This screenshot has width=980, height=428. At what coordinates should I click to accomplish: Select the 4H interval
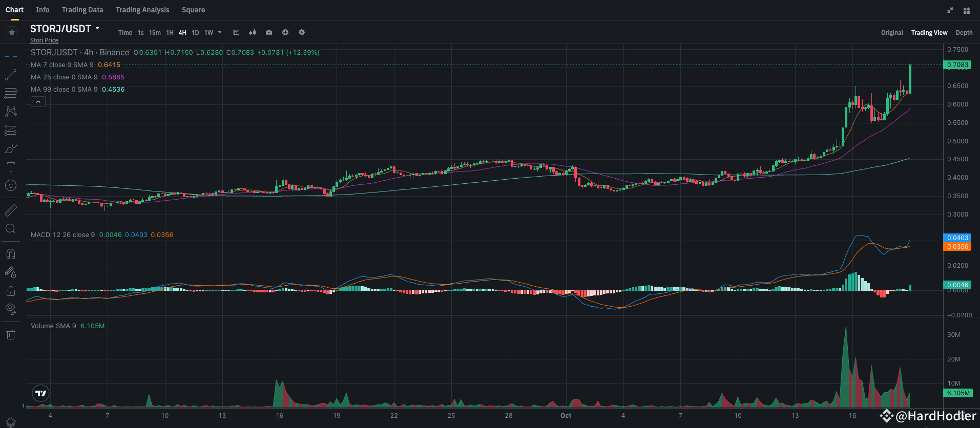182,32
